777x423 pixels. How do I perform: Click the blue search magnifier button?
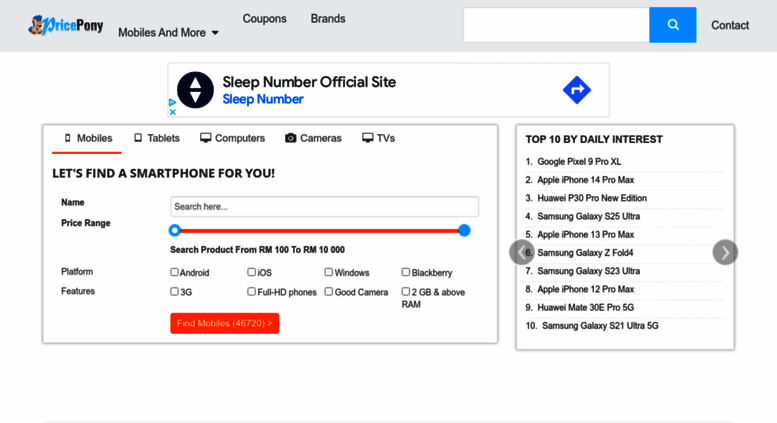pos(672,25)
